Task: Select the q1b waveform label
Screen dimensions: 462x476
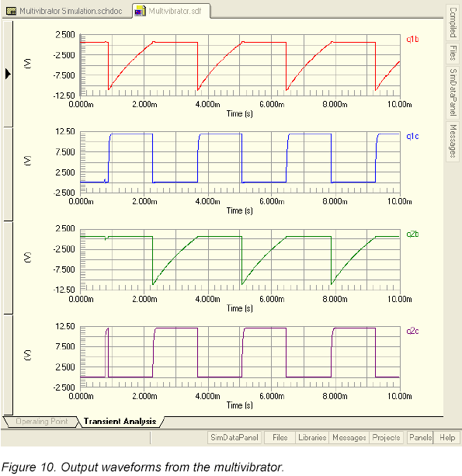Action: (x=412, y=39)
